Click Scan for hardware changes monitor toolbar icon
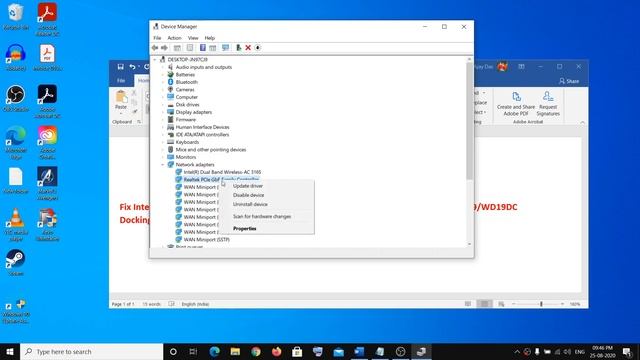640x360 pixels. (225, 48)
